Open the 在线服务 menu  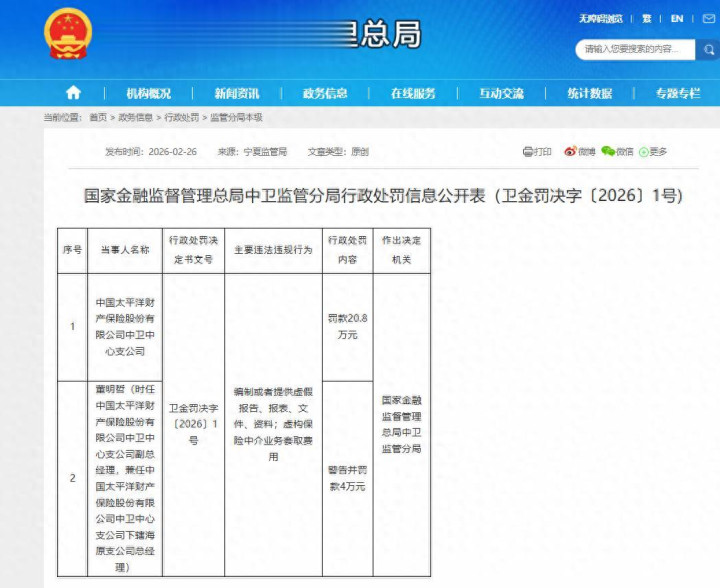coord(413,93)
